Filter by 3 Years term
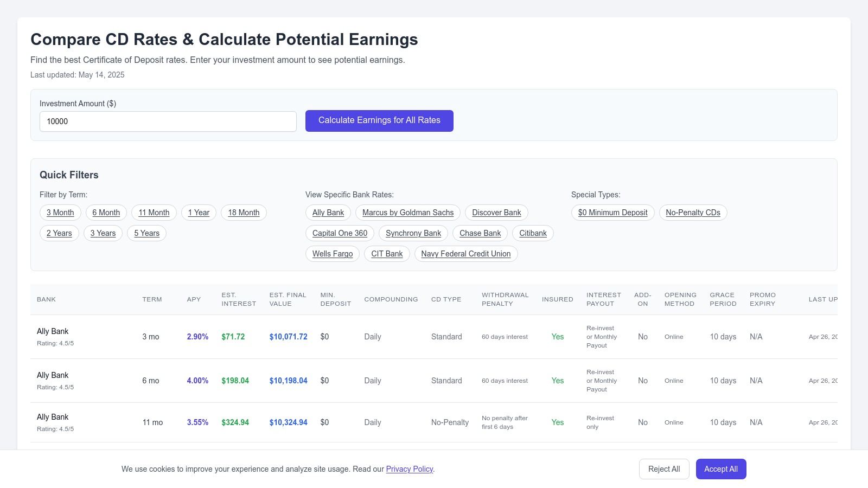The image size is (868, 488). pyautogui.click(x=103, y=233)
